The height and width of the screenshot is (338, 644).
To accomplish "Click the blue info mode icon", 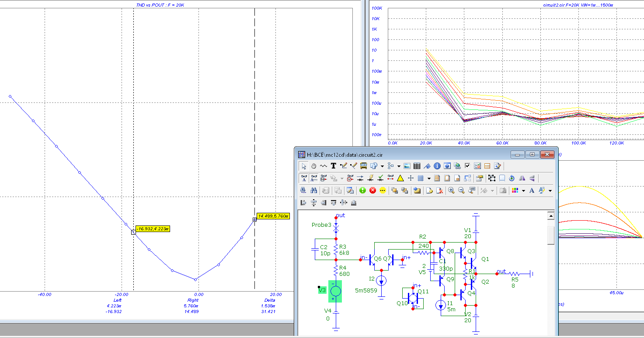I will pos(437,166).
